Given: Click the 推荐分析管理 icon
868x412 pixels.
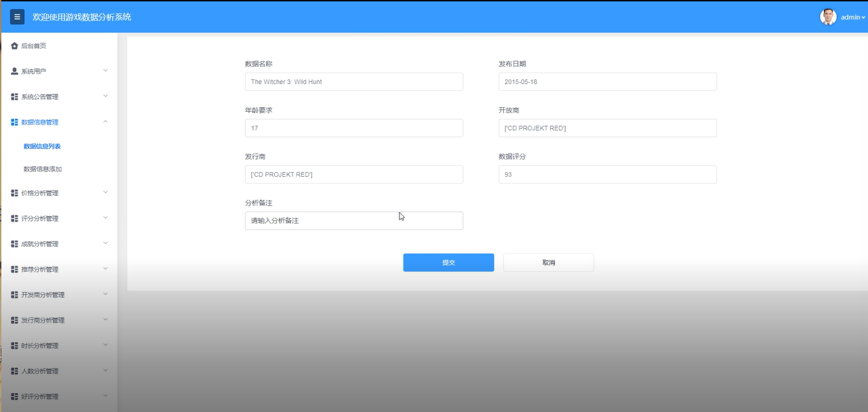Looking at the screenshot, I should pos(14,268).
